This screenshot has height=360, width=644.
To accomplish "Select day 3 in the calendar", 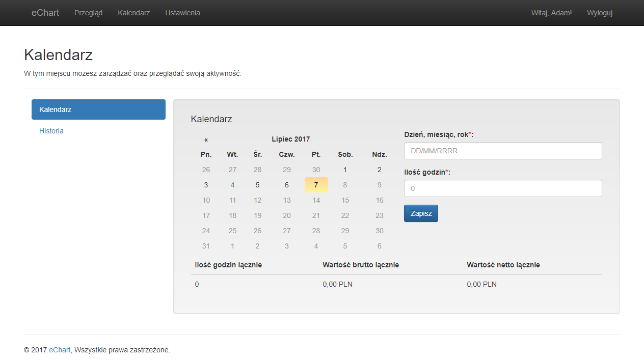I will (x=206, y=185).
